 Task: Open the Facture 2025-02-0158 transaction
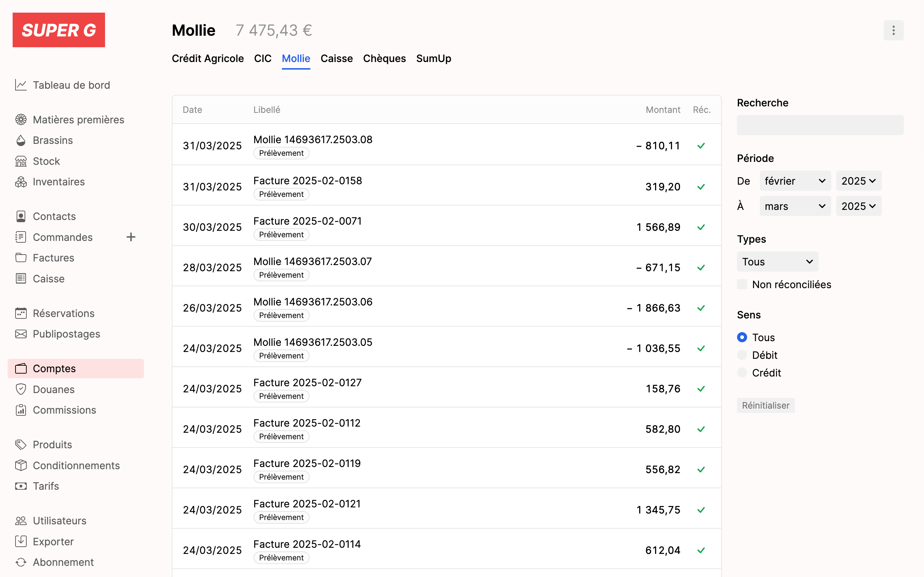tap(308, 181)
